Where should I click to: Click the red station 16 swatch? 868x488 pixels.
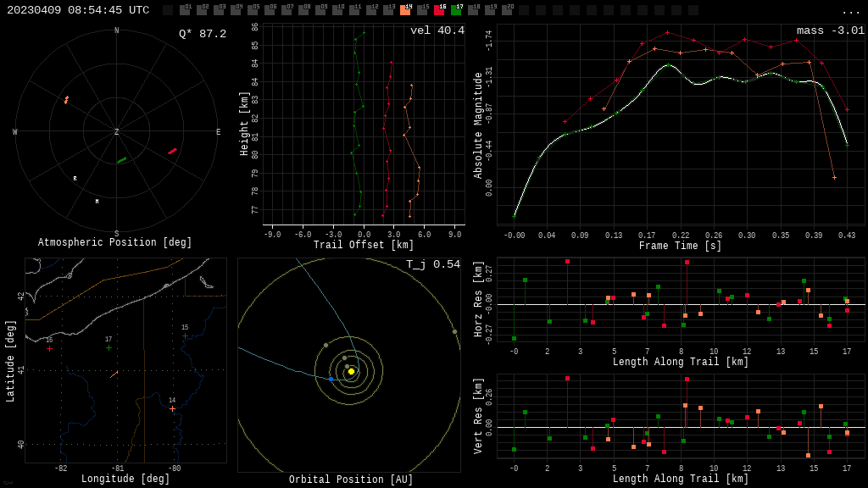(x=439, y=10)
